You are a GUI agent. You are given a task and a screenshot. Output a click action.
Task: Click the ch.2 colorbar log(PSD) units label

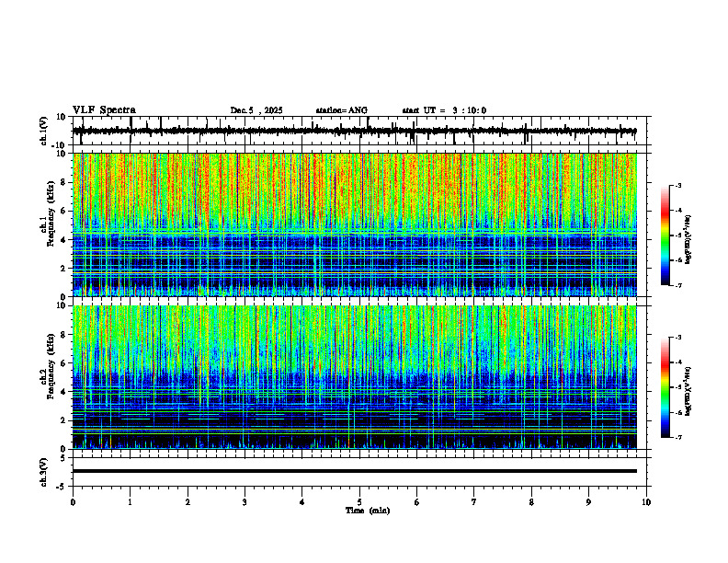(688, 392)
